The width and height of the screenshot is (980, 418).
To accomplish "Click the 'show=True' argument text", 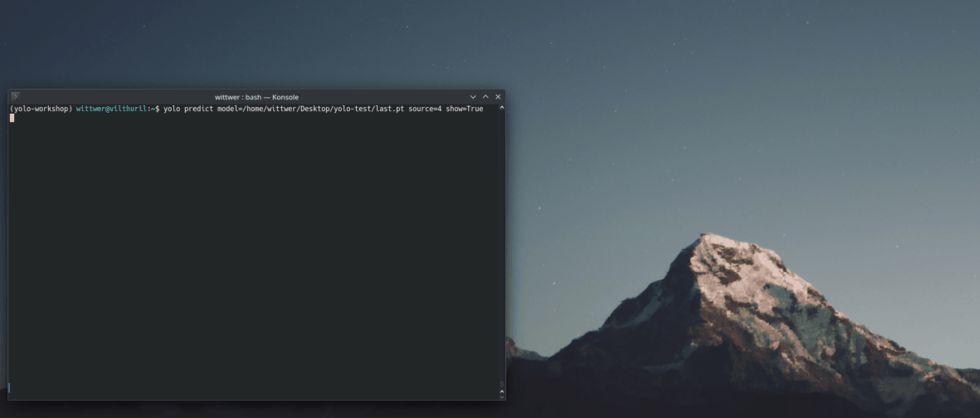I will click(x=465, y=109).
